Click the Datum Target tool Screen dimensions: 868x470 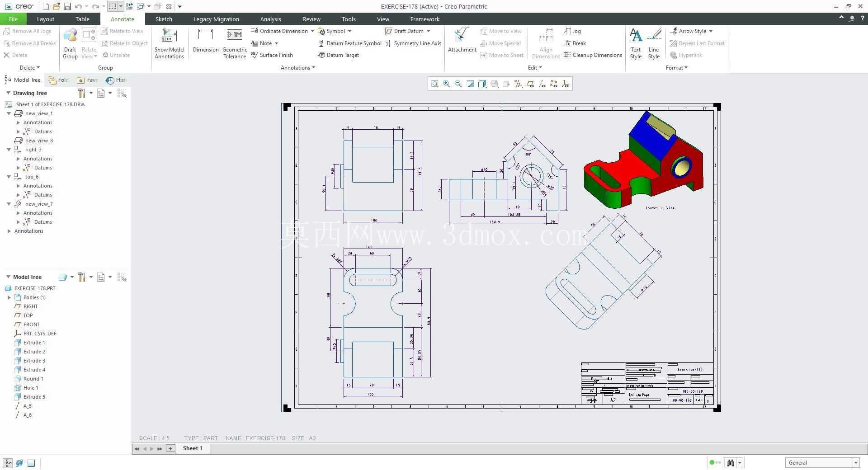(339, 55)
